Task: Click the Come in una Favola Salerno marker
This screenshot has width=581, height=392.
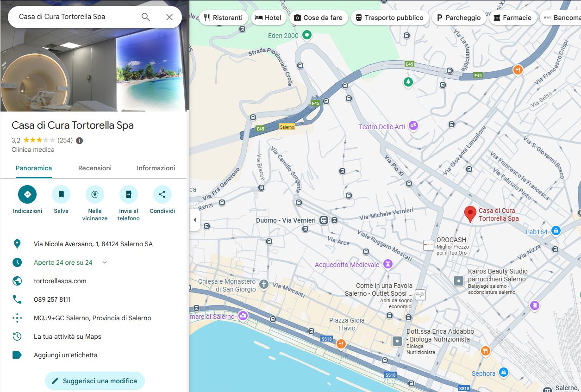Action: (x=420, y=294)
